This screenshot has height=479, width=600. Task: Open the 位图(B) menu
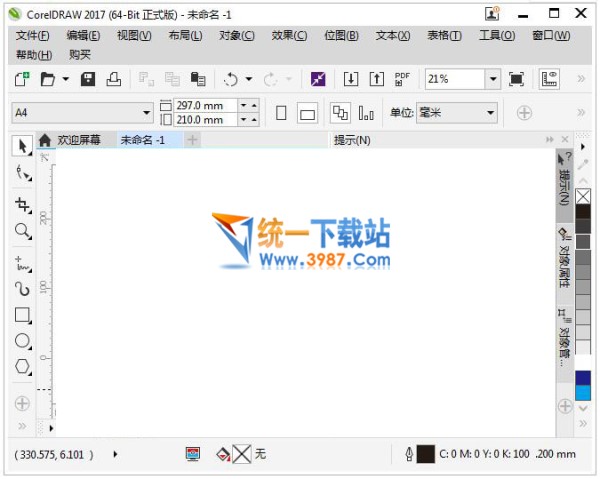point(341,36)
